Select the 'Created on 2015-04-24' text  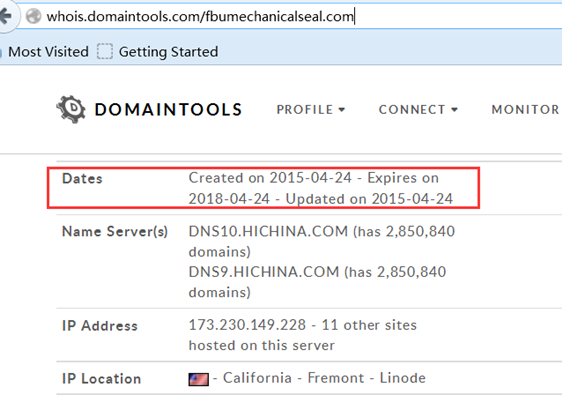pyautogui.click(x=270, y=178)
